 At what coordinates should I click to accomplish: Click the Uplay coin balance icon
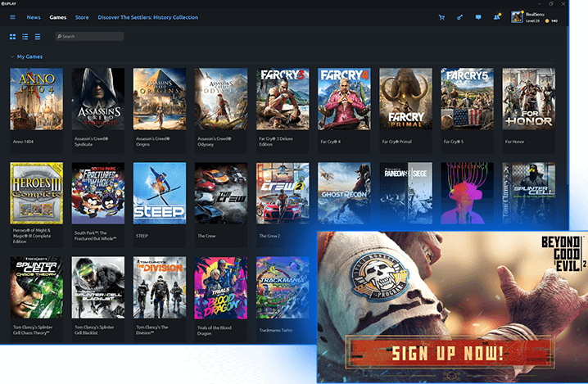click(x=547, y=21)
